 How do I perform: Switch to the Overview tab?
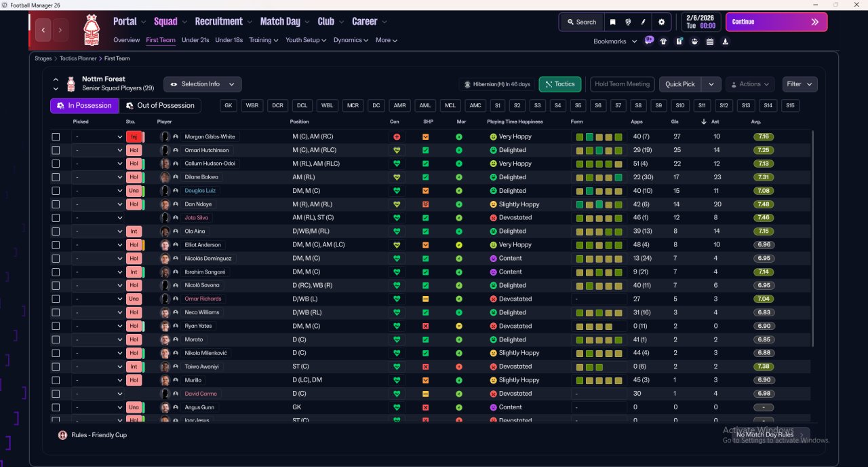(x=126, y=40)
